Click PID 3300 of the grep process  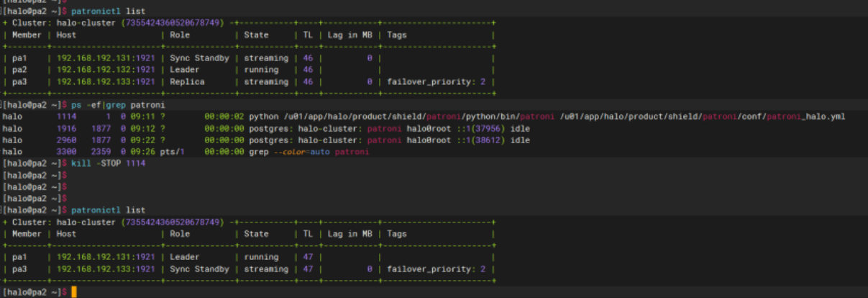(67, 151)
